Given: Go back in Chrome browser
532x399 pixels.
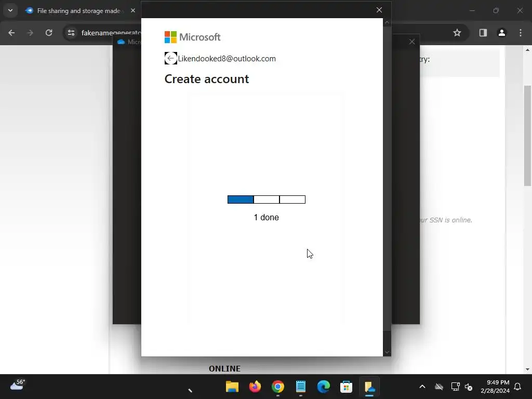Looking at the screenshot, I should coord(11,33).
